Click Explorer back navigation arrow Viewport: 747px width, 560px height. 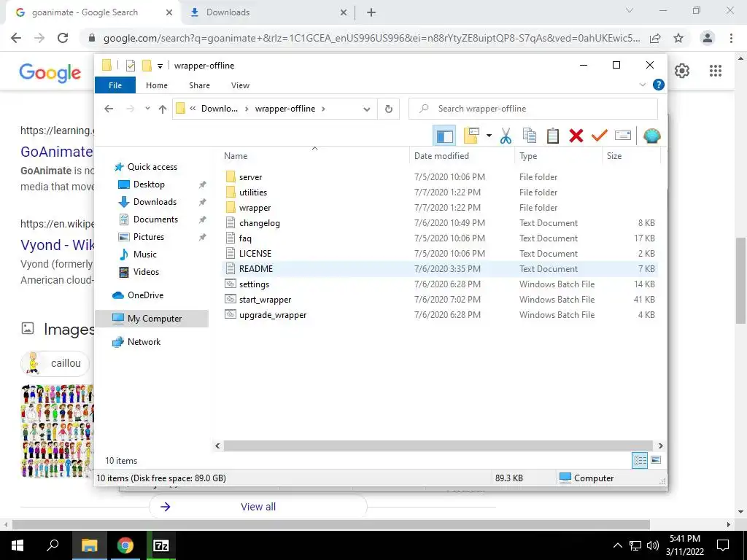coord(109,109)
